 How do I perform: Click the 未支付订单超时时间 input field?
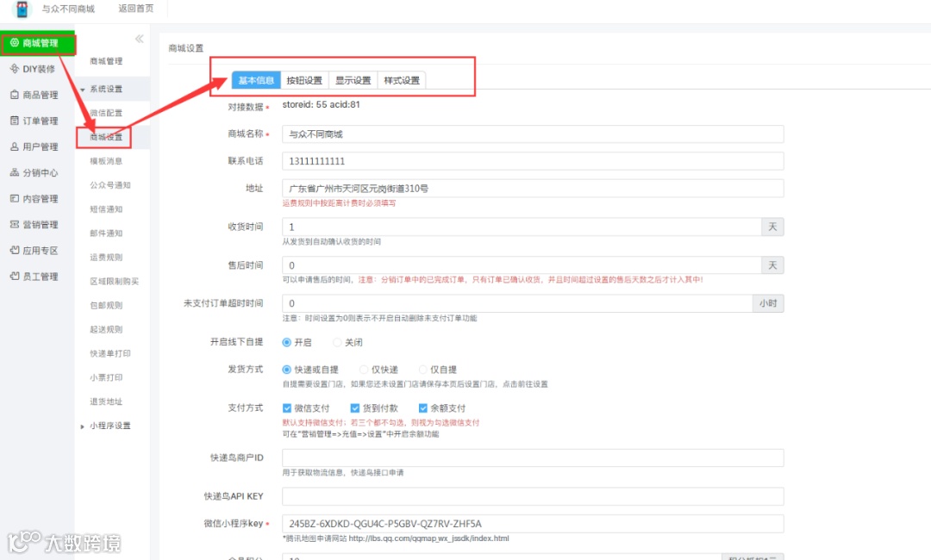pos(517,303)
